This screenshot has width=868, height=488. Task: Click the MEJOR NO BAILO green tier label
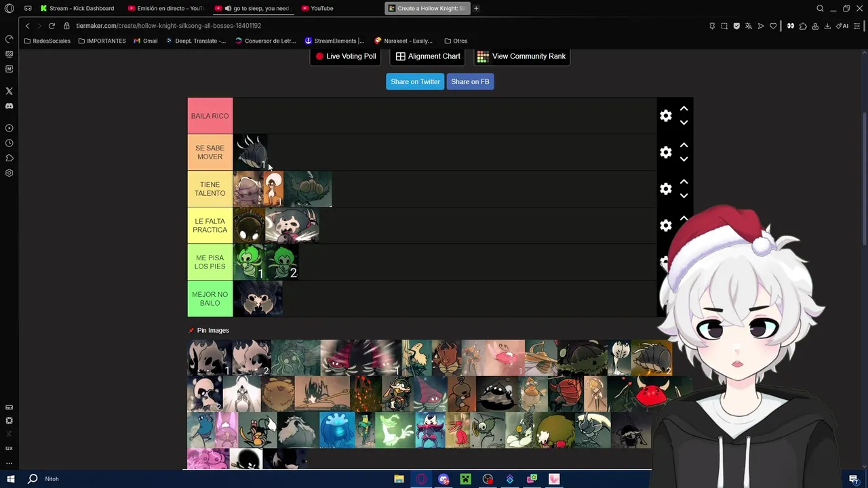(210, 299)
